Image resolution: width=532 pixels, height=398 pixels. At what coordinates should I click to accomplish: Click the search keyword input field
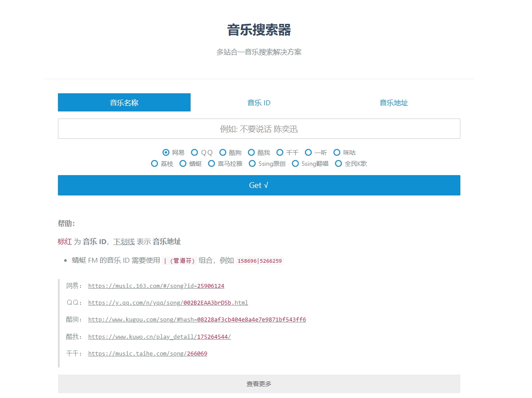(x=259, y=129)
